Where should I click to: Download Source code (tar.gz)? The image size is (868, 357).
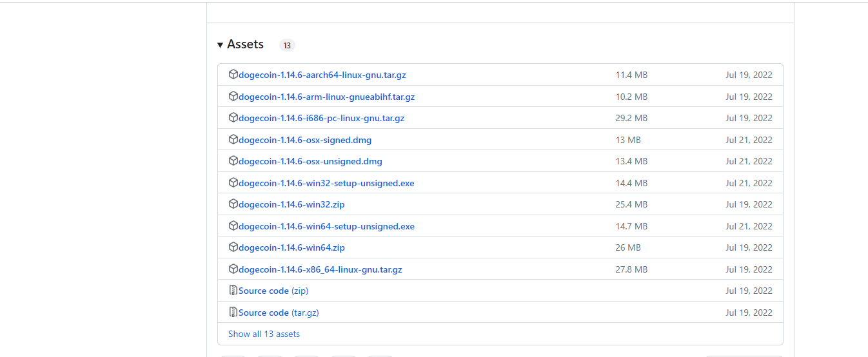(279, 313)
